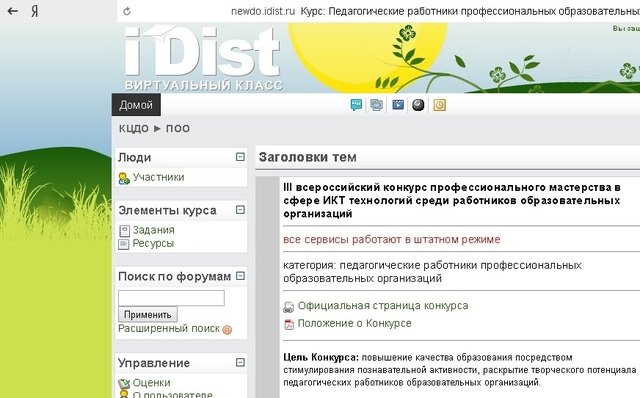Screen dimensions: 640x398
Task: Collapse the Управление block
Action: pyautogui.click(x=240, y=362)
